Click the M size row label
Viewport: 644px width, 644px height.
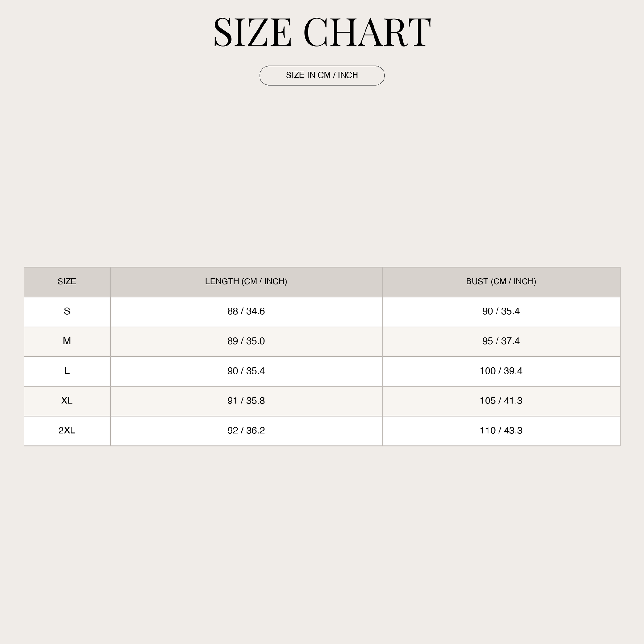67,341
